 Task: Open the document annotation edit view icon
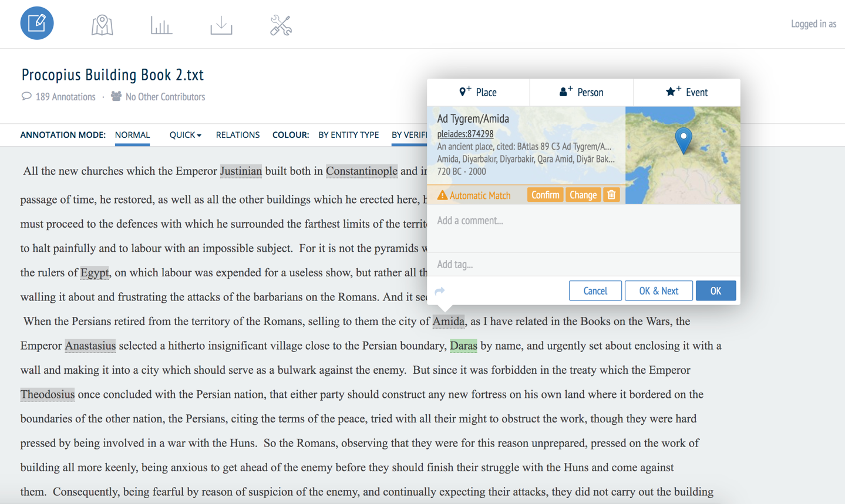click(37, 23)
